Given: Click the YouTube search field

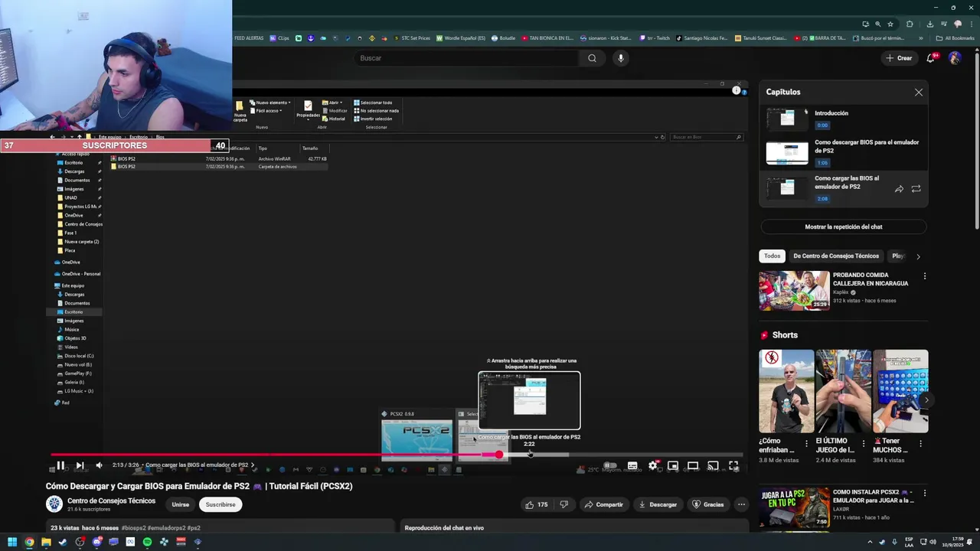Looking at the screenshot, I should 467,58.
